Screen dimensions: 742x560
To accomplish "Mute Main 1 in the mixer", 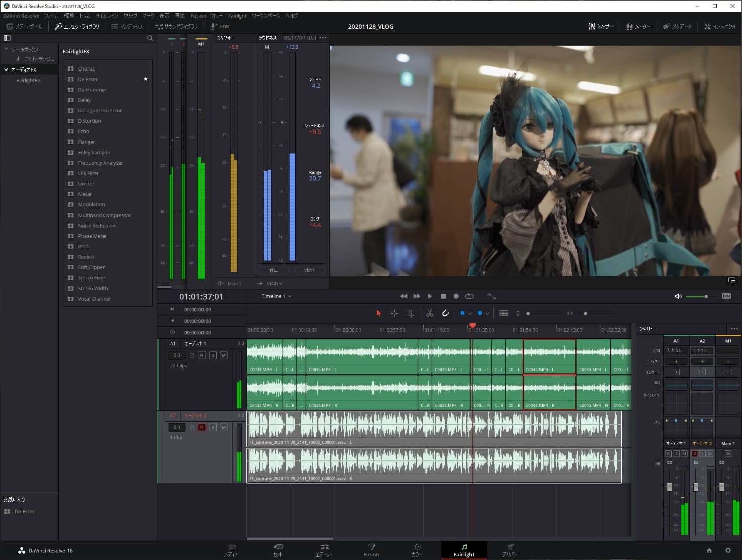I will tap(728, 454).
